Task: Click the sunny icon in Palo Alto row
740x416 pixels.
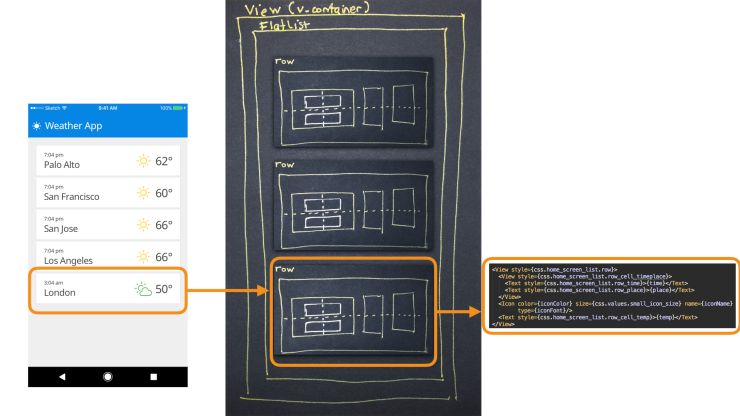Action: 143,161
